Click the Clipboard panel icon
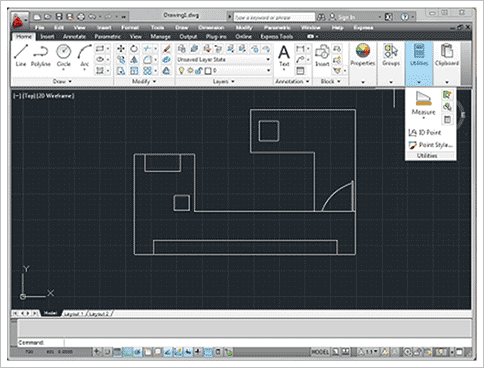This screenshot has height=368, width=484. (447, 55)
